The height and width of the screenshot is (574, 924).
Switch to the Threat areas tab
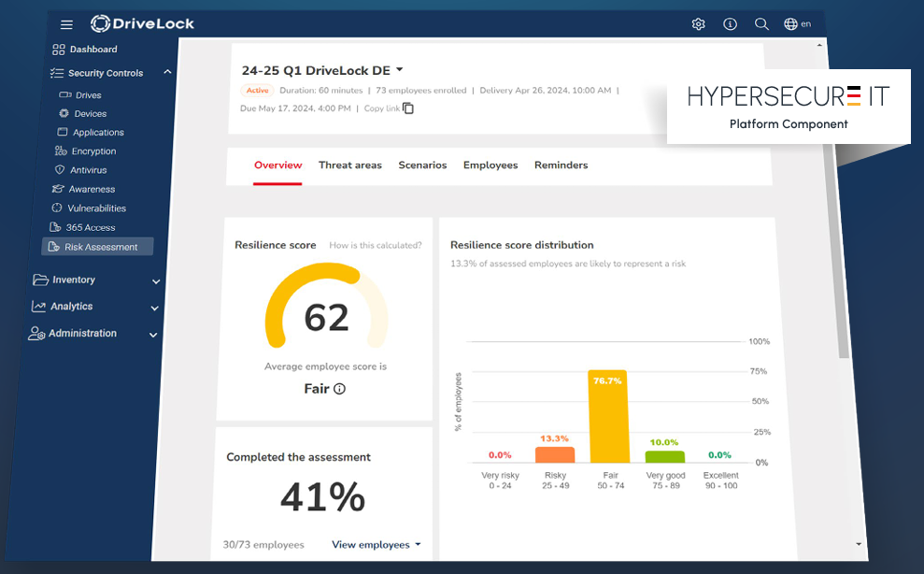coord(350,165)
